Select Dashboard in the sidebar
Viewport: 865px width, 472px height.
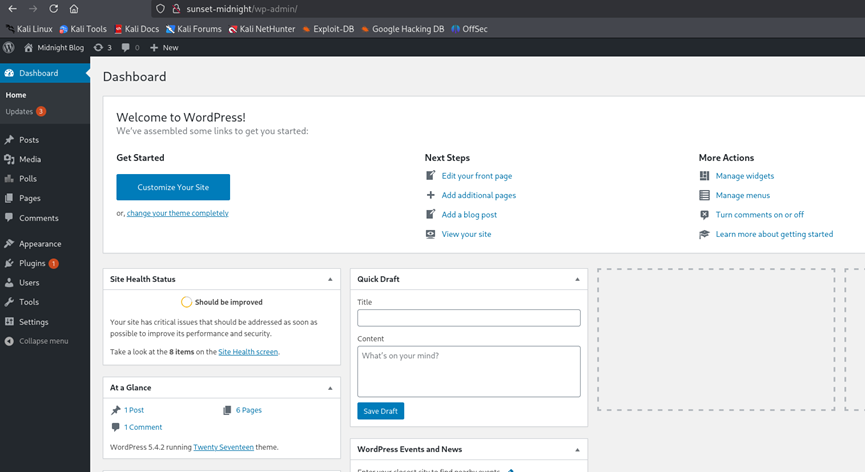[45, 73]
